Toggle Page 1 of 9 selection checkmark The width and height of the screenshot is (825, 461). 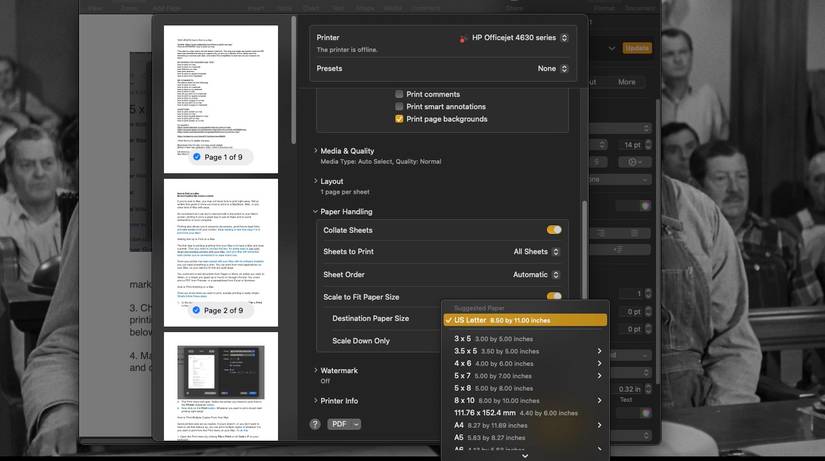coord(197,157)
